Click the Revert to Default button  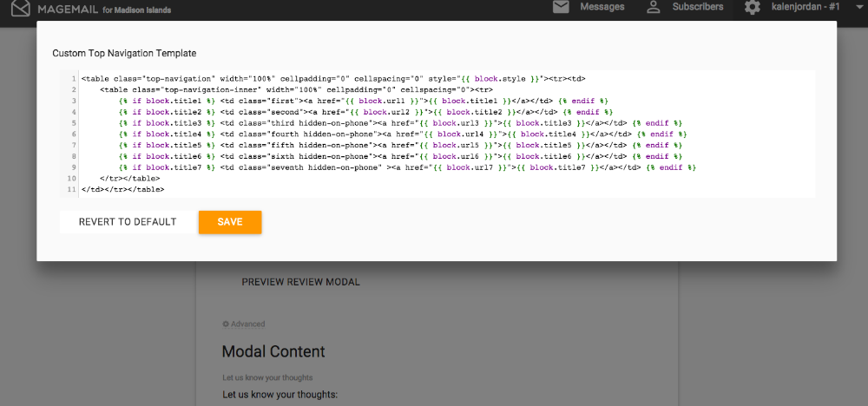pyautogui.click(x=128, y=222)
